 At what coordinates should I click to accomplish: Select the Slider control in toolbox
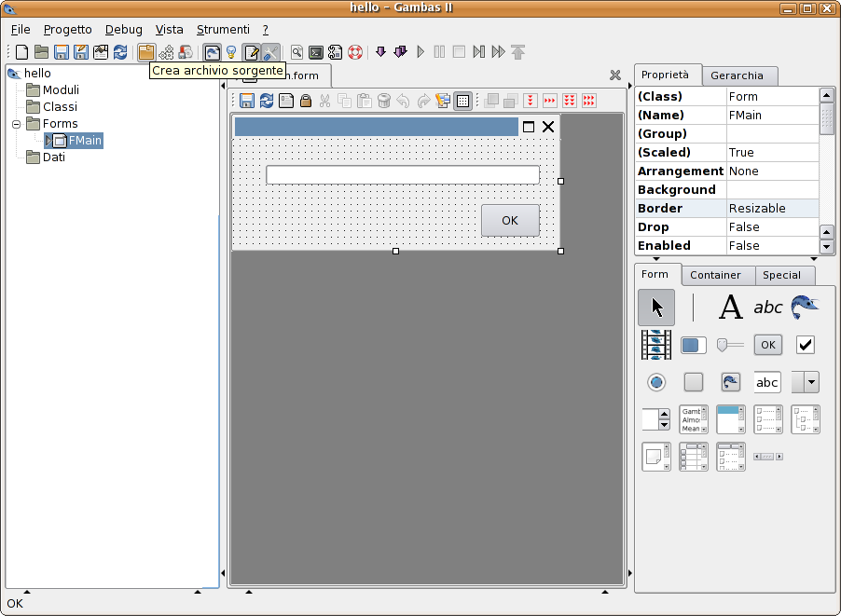click(730, 345)
